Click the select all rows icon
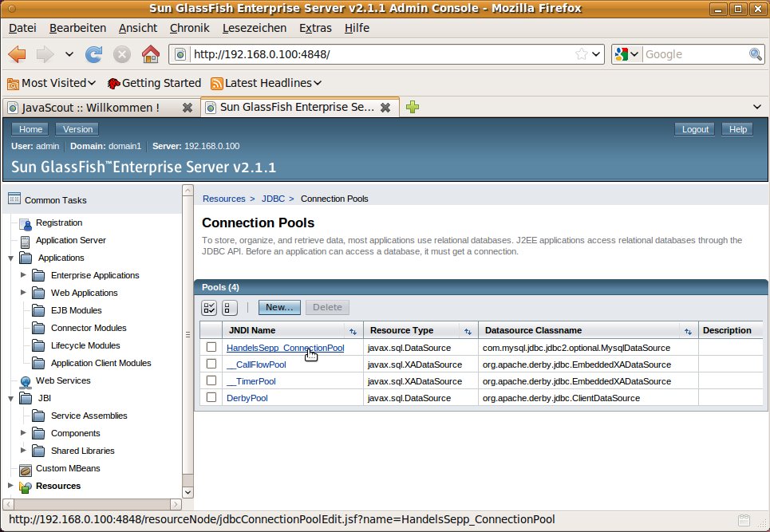The image size is (770, 532). (210, 308)
